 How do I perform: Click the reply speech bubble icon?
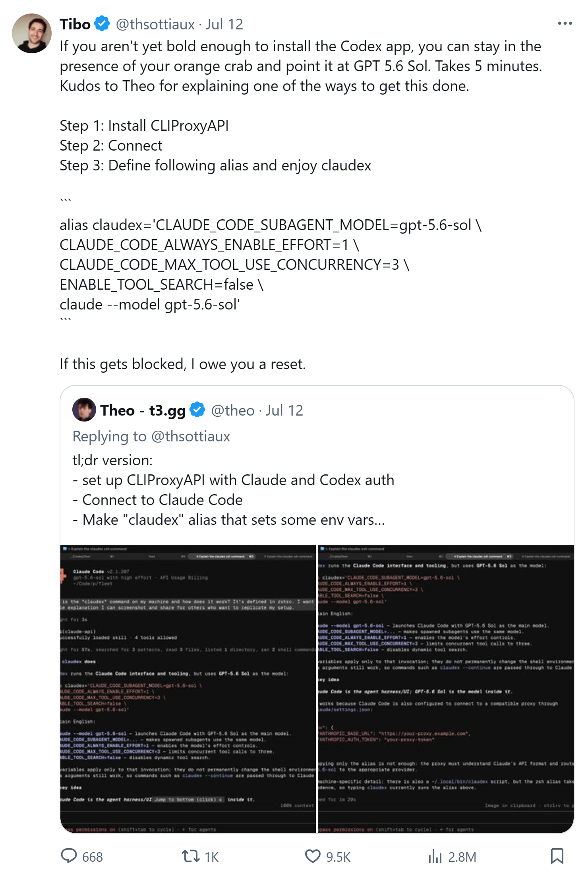point(69,856)
